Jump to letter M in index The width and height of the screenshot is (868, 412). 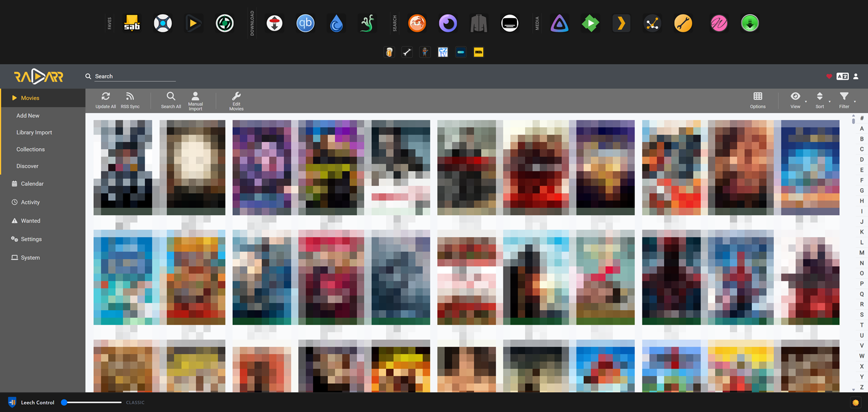pyautogui.click(x=862, y=253)
